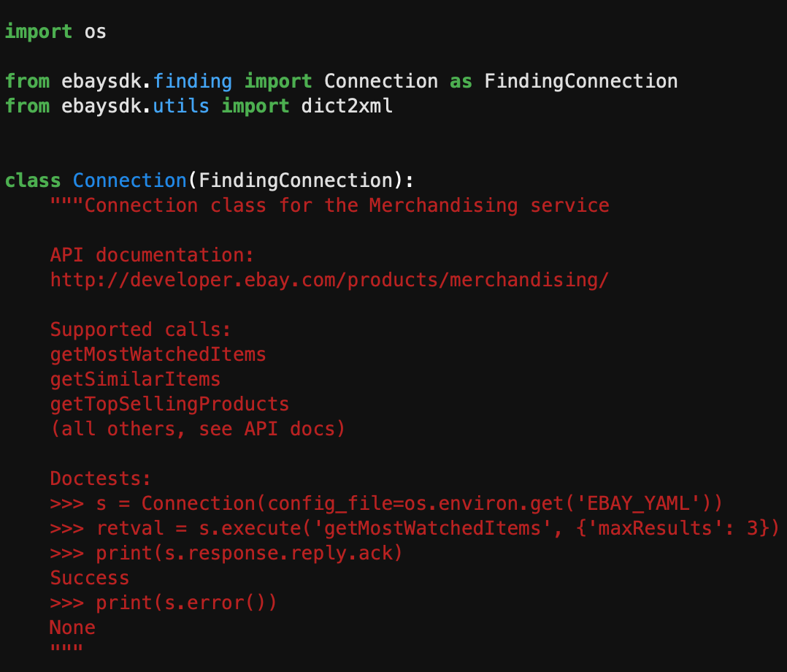The width and height of the screenshot is (787, 672).
Task: Click the getMostWatchedItems call name
Action: (x=158, y=354)
